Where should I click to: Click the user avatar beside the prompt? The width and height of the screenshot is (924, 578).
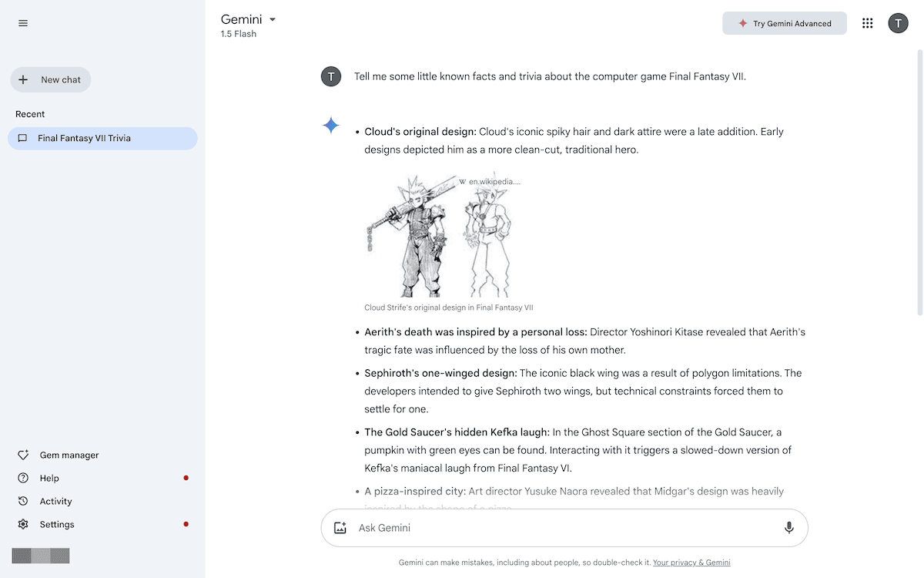pyautogui.click(x=331, y=76)
